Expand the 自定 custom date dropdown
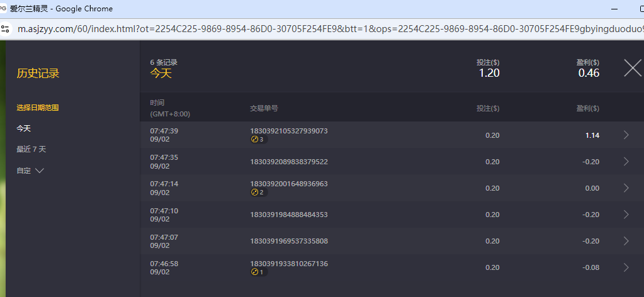 click(30, 171)
